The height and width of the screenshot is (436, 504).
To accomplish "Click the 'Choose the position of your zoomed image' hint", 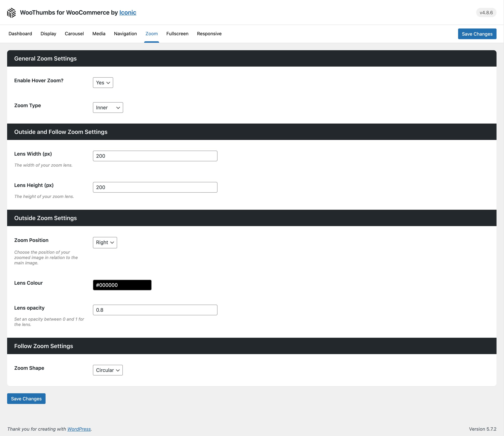I will coord(46,257).
